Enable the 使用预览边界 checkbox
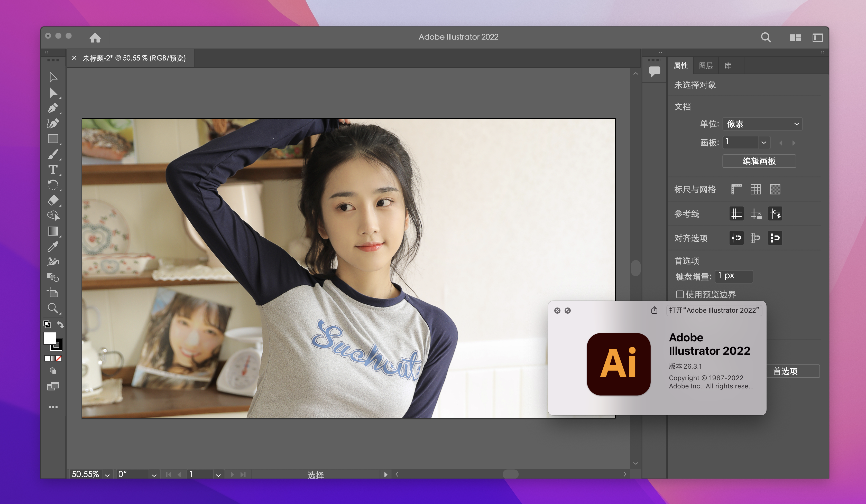The width and height of the screenshot is (866, 504). (x=680, y=294)
